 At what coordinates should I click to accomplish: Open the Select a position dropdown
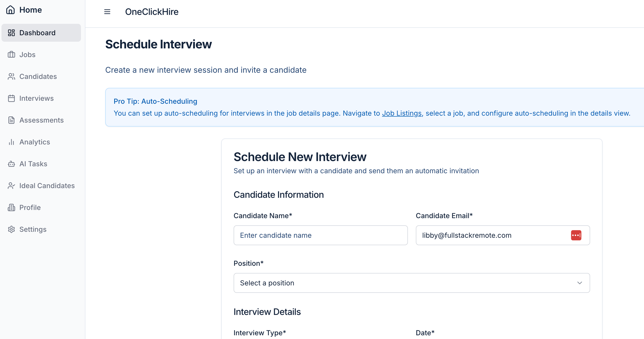pyautogui.click(x=411, y=283)
